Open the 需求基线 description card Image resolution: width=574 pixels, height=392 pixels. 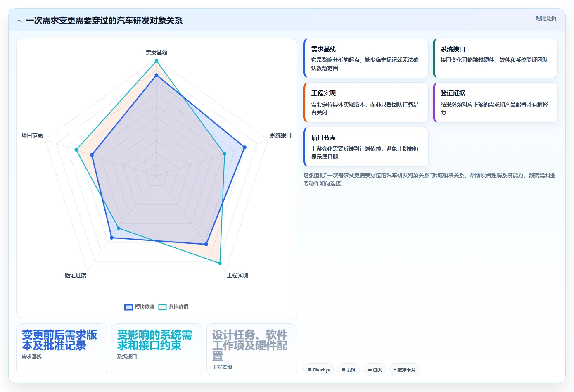pos(366,58)
